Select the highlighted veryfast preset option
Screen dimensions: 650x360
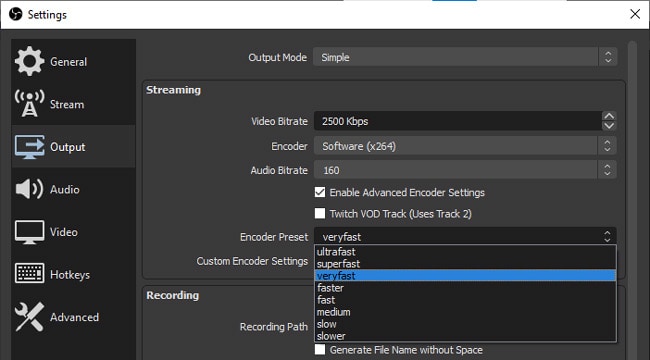(x=465, y=275)
